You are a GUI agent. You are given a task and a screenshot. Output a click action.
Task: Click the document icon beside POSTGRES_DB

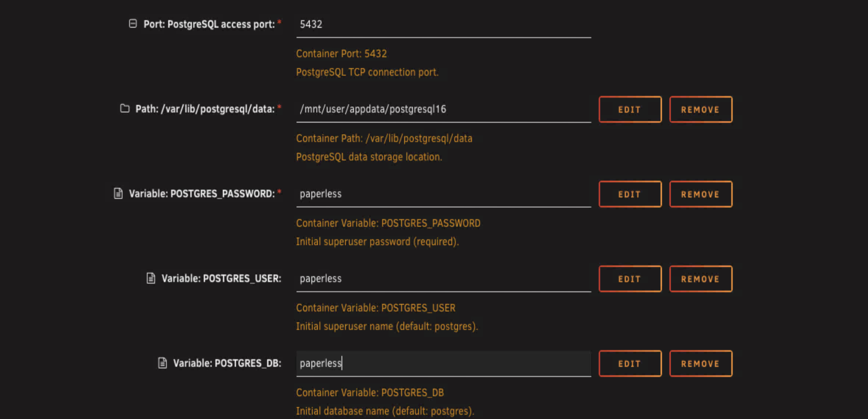162,363
